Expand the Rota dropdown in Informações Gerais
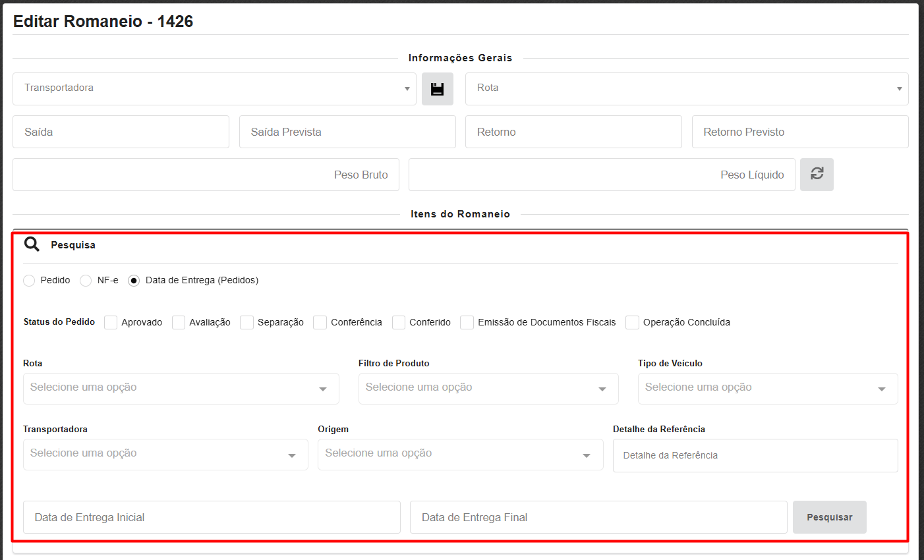This screenshot has height=560, width=924. coord(686,89)
